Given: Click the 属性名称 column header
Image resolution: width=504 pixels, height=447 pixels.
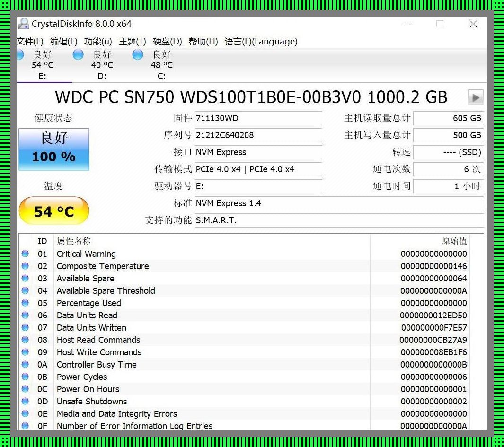Looking at the screenshot, I should (74, 241).
